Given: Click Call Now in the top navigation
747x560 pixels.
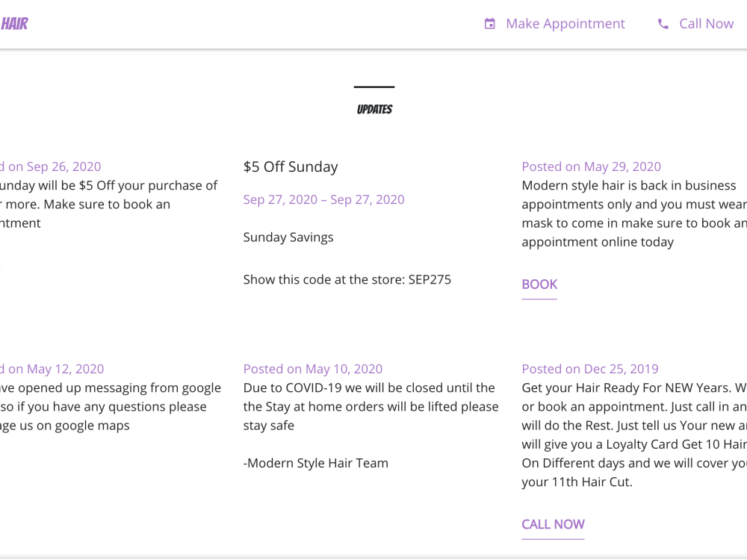Looking at the screenshot, I should pyautogui.click(x=705, y=23).
